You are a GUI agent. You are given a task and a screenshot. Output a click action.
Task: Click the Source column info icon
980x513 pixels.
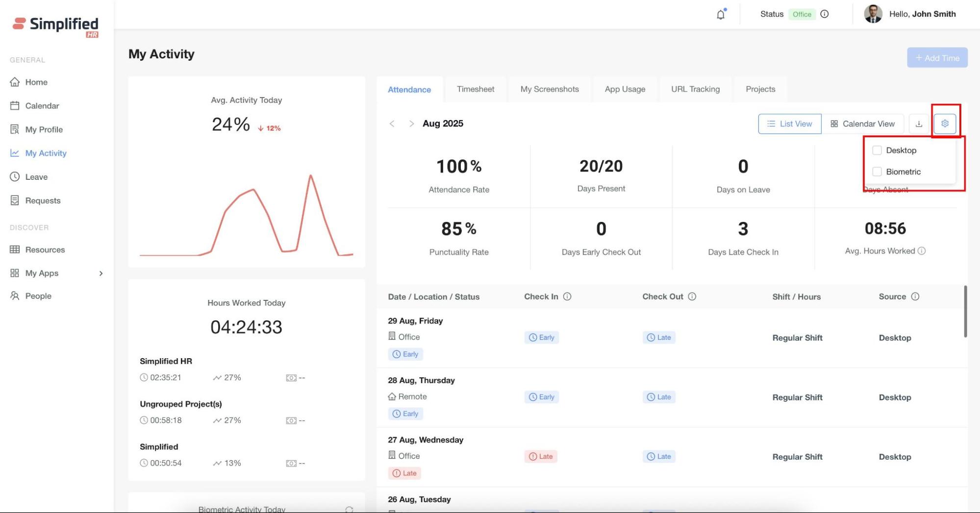(915, 296)
